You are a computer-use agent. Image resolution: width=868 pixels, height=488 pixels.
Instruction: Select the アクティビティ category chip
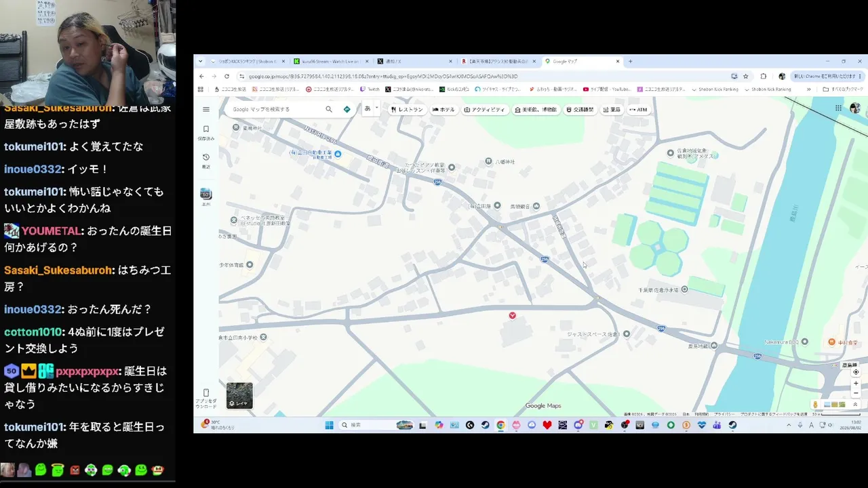click(x=485, y=110)
